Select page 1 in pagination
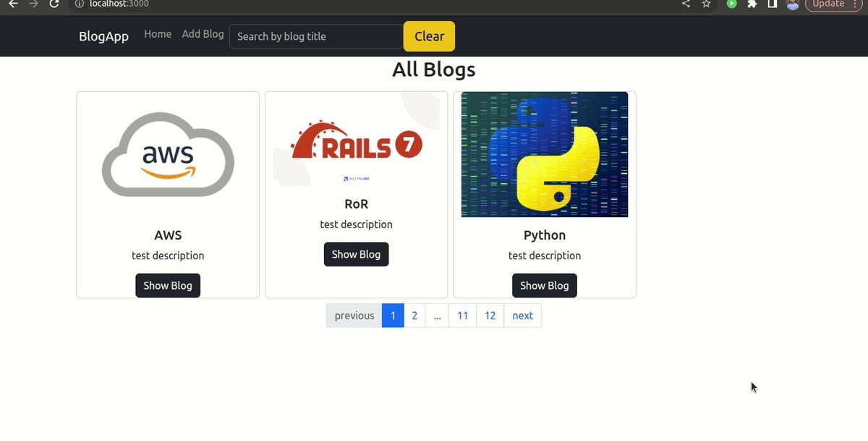The height and width of the screenshot is (441, 868). (393, 316)
